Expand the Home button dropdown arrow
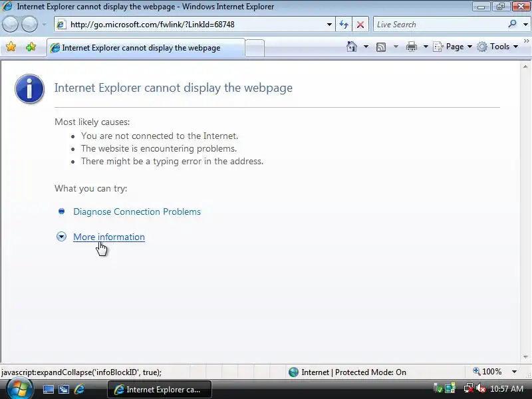 coord(366,47)
